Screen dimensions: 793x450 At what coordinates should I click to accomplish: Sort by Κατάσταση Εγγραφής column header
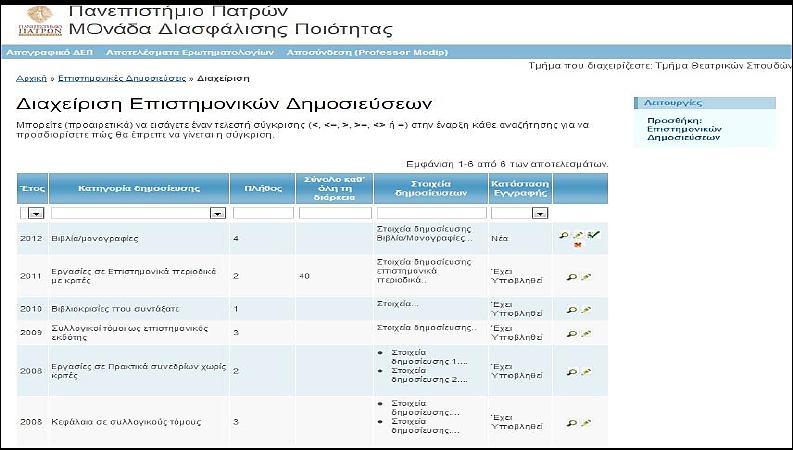pos(520,188)
